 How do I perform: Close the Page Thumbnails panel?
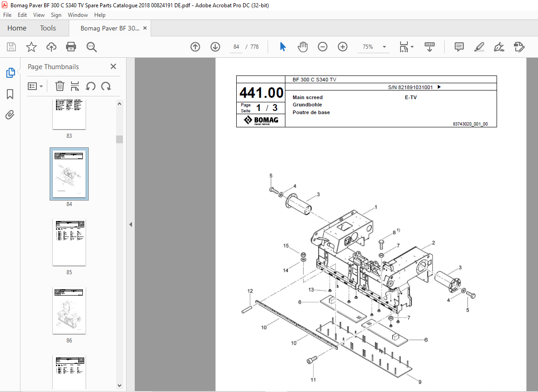[x=113, y=66]
